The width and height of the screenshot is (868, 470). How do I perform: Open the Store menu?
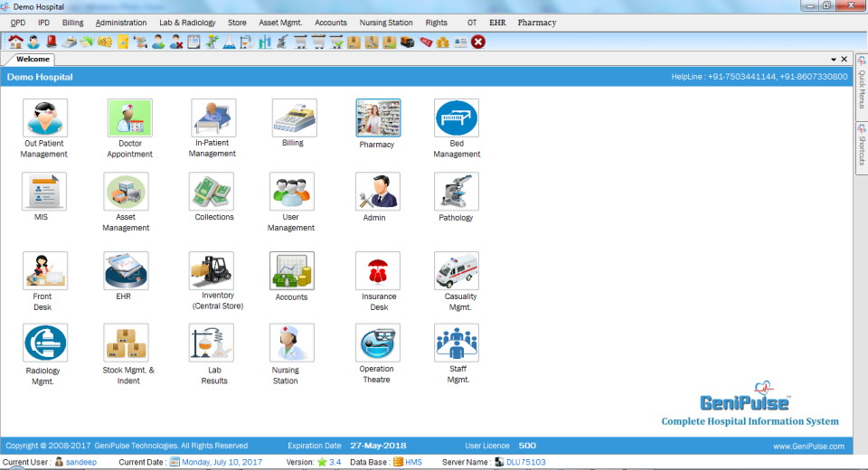pos(237,23)
